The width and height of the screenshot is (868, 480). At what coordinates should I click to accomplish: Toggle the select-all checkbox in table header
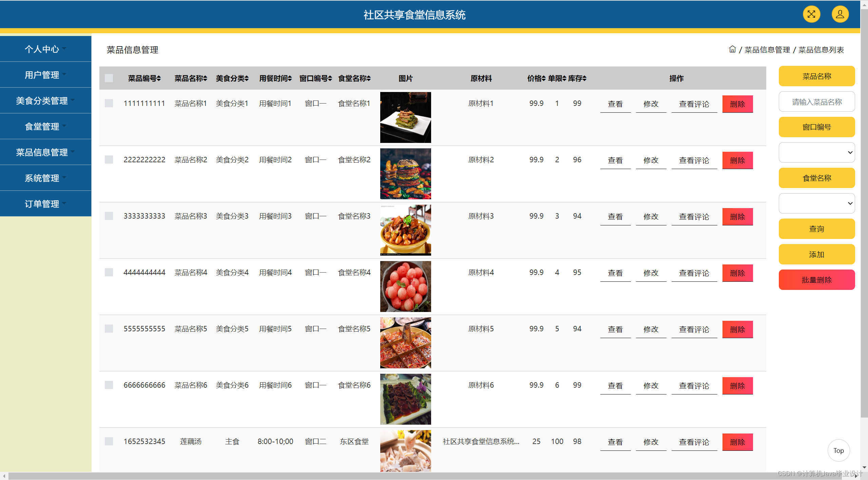[x=109, y=78]
